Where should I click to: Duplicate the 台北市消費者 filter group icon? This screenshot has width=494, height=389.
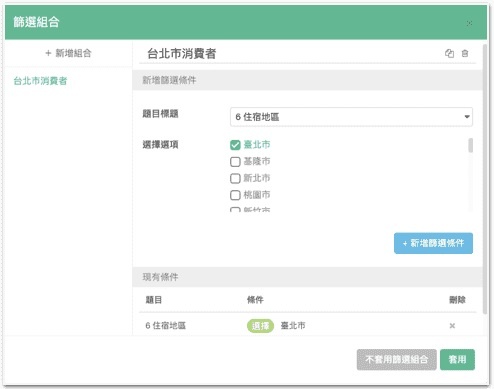[x=449, y=53]
